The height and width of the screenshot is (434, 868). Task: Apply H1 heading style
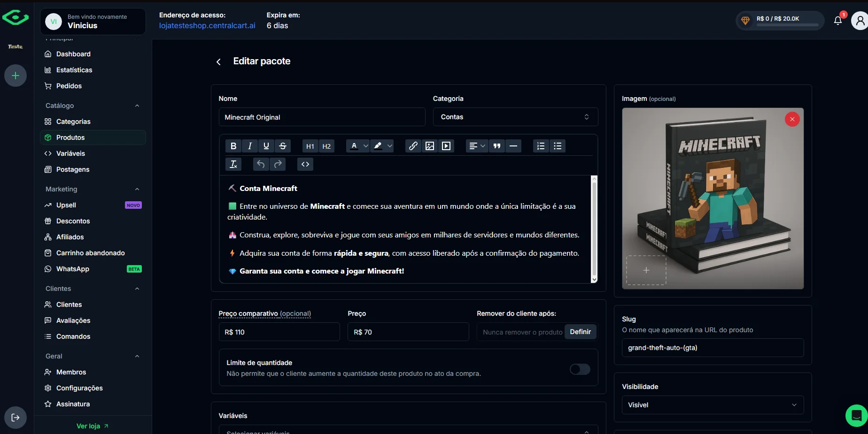pos(310,146)
